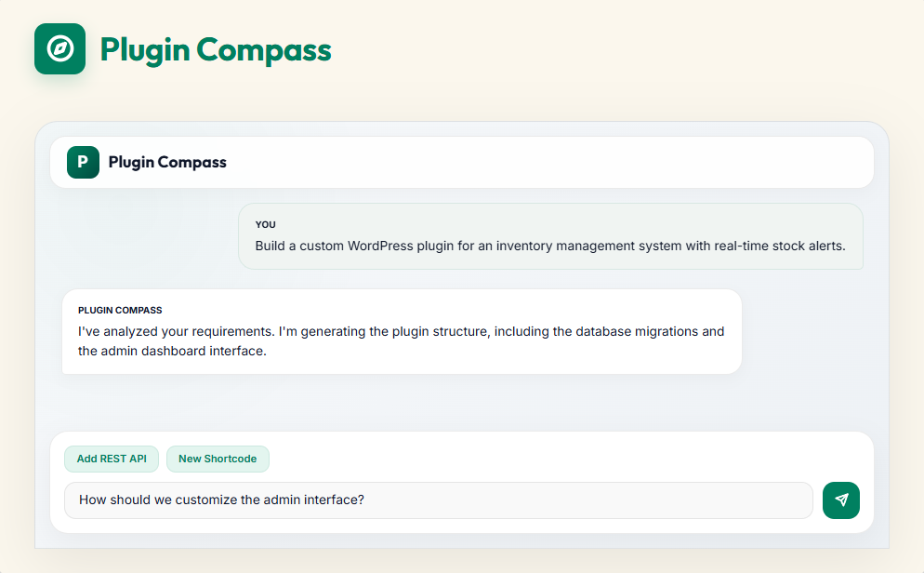924x573 pixels.
Task: Click the chat input composer area
Action: coord(462,482)
